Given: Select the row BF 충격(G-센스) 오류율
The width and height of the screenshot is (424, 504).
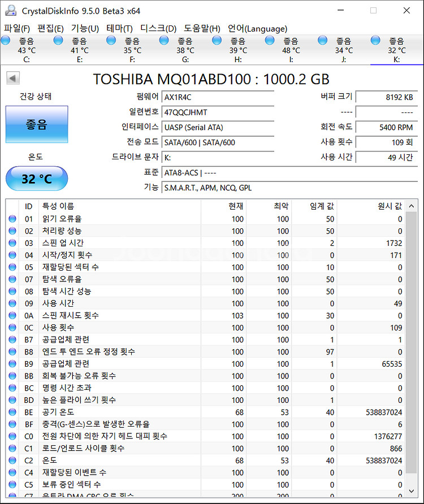Looking at the screenshot, I should tap(206, 424).
